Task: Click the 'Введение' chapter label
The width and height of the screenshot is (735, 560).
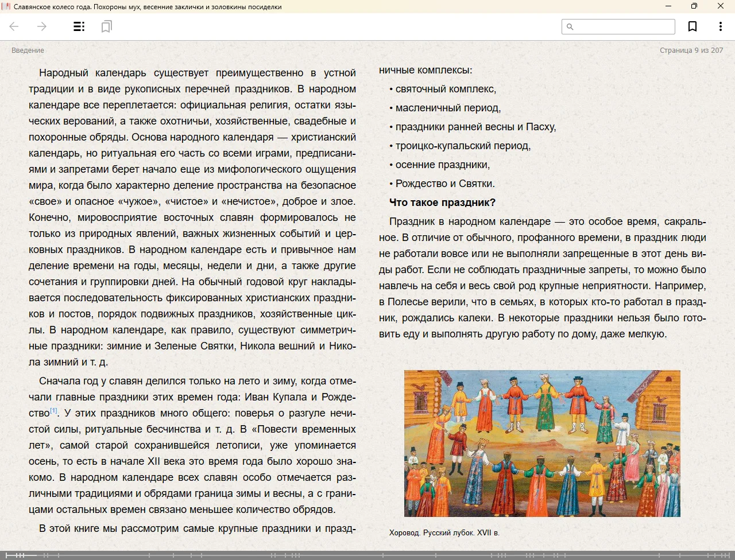Action: pos(28,50)
